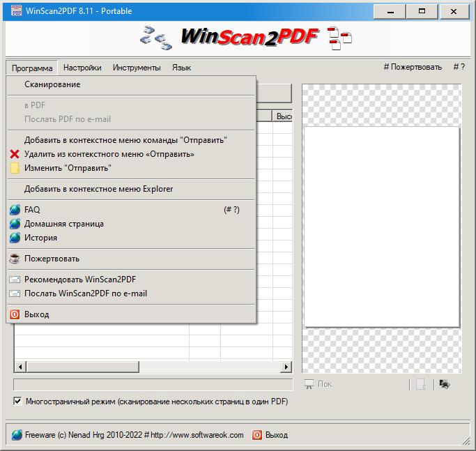This screenshot has height=451, width=476.
Task: Open the Программа menu
Action: pos(32,68)
